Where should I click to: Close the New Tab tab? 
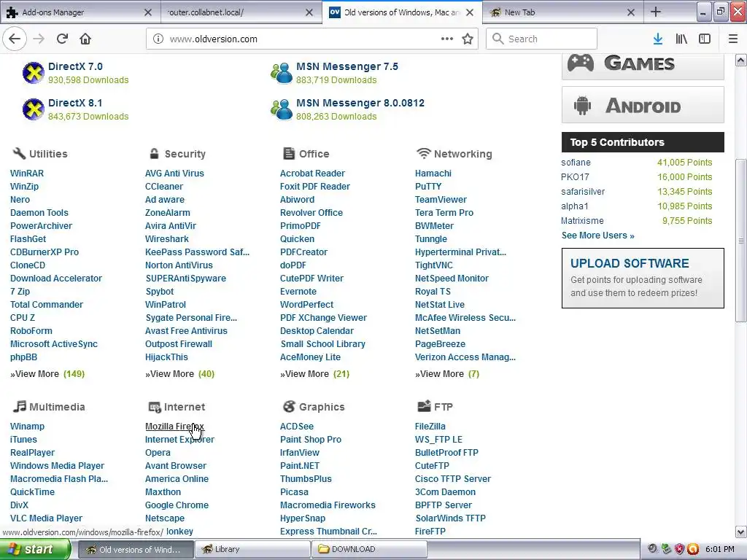[631, 12]
